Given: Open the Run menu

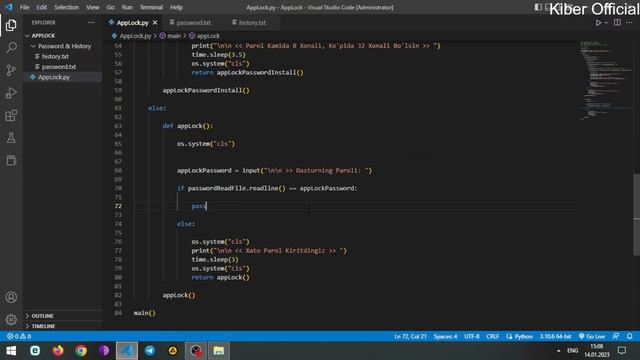Looking at the screenshot, I should 127,7.
